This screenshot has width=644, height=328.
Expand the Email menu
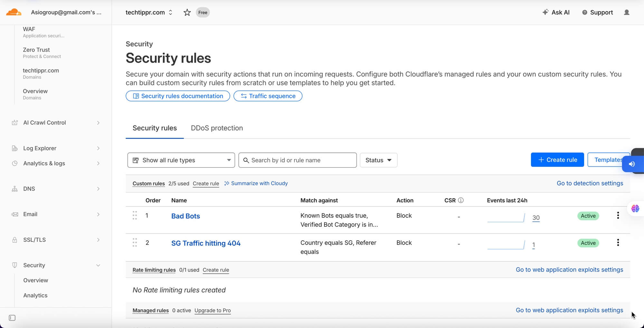click(98, 214)
